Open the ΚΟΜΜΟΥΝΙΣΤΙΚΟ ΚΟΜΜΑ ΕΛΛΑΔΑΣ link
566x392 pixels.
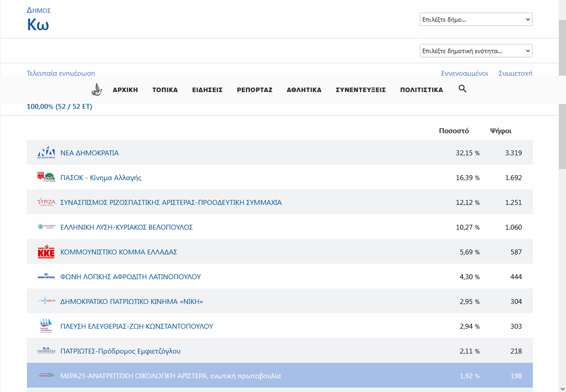[x=119, y=252]
